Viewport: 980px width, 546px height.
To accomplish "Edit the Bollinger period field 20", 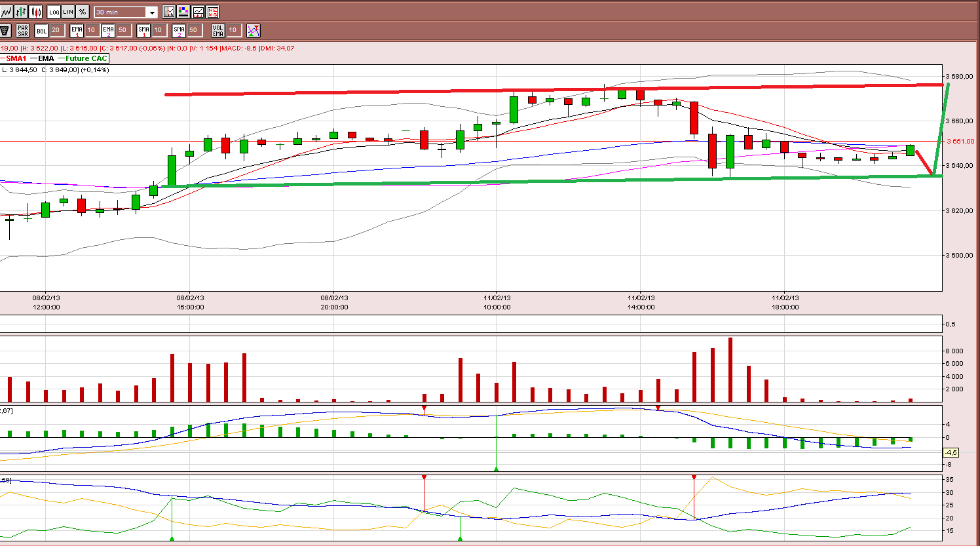I will click(x=56, y=30).
